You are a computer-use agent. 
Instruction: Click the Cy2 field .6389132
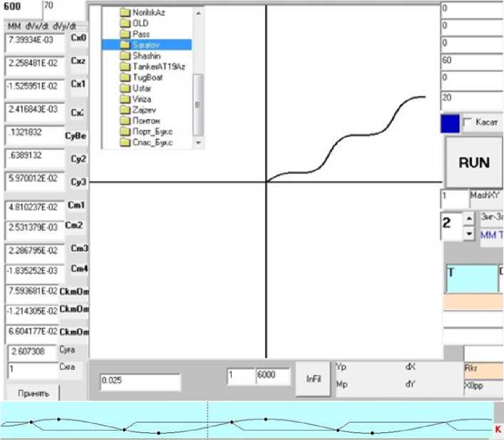coord(35,159)
